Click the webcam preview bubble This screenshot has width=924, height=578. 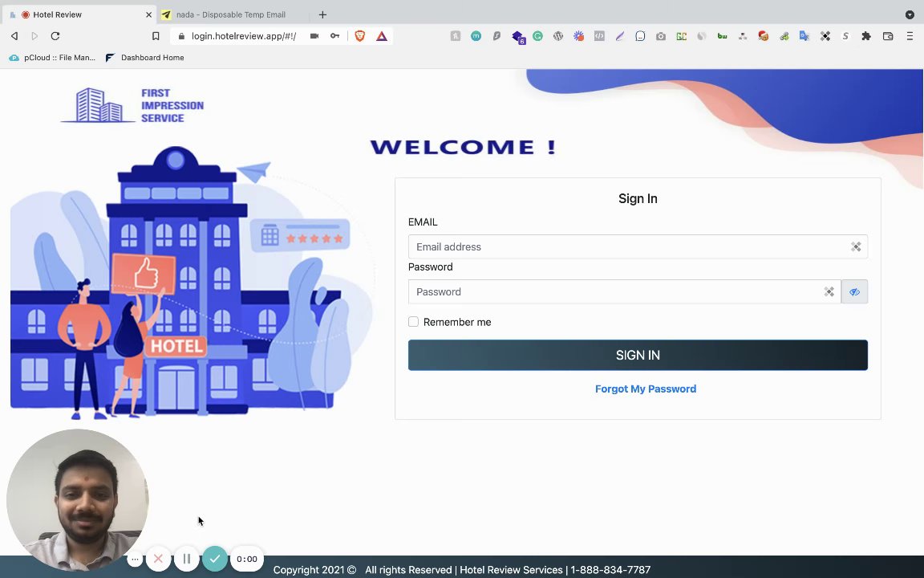point(77,500)
